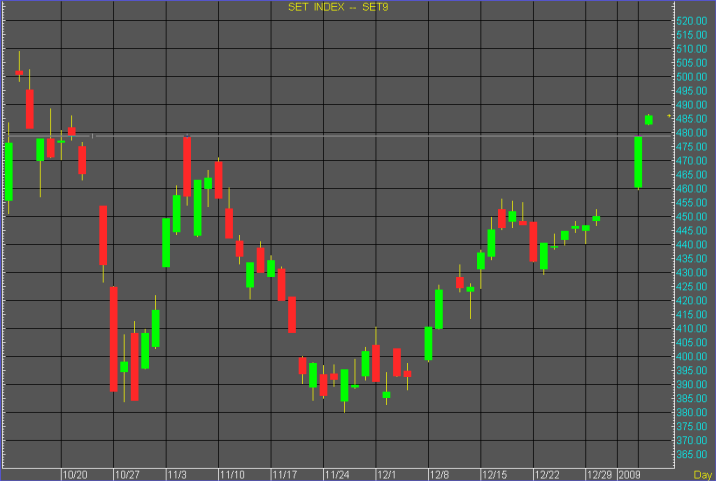Click the 445.00 price label
716x481 pixels.
[x=692, y=231]
